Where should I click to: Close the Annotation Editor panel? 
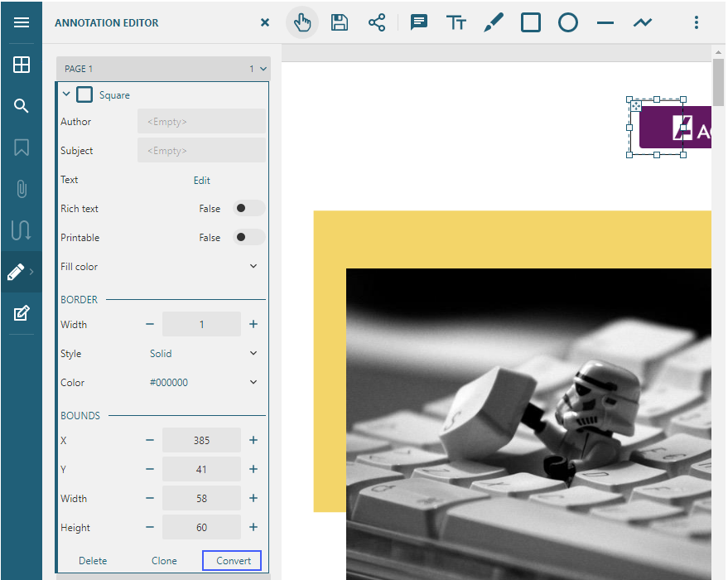[x=265, y=22]
